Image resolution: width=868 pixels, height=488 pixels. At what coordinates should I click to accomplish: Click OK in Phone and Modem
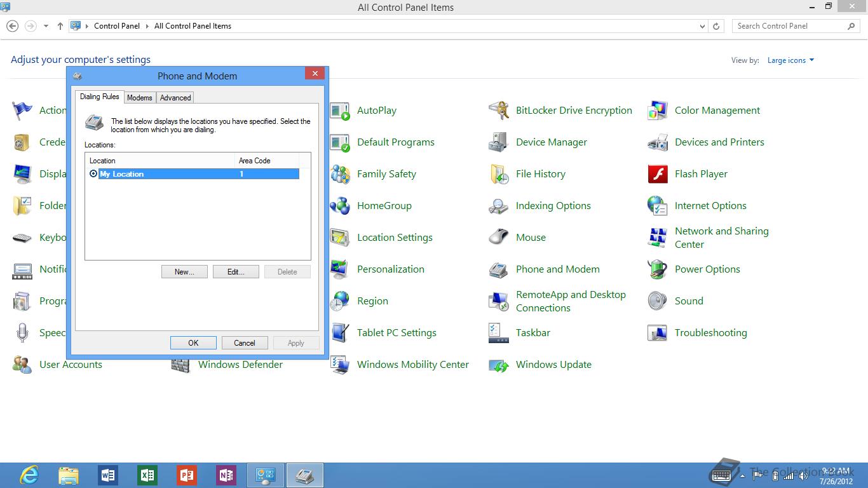tap(193, 343)
